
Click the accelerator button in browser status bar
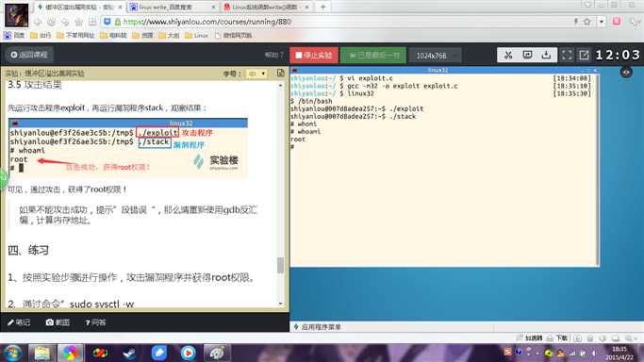tap(529, 338)
